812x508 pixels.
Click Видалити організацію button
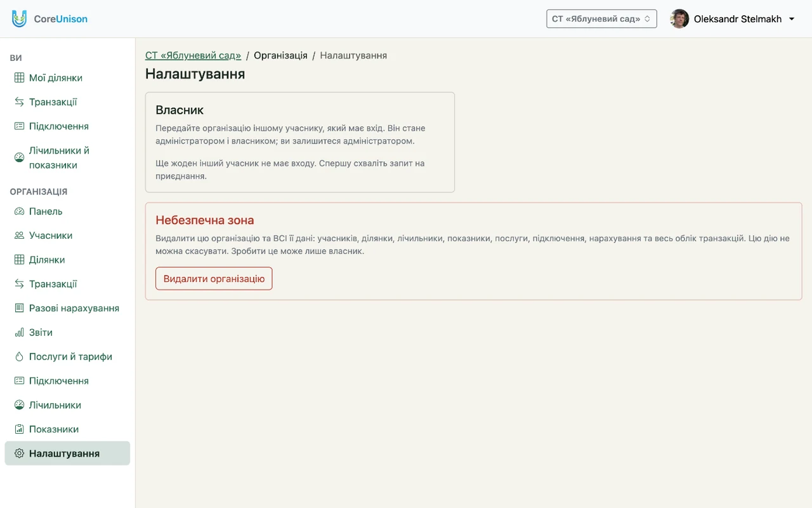click(x=214, y=279)
